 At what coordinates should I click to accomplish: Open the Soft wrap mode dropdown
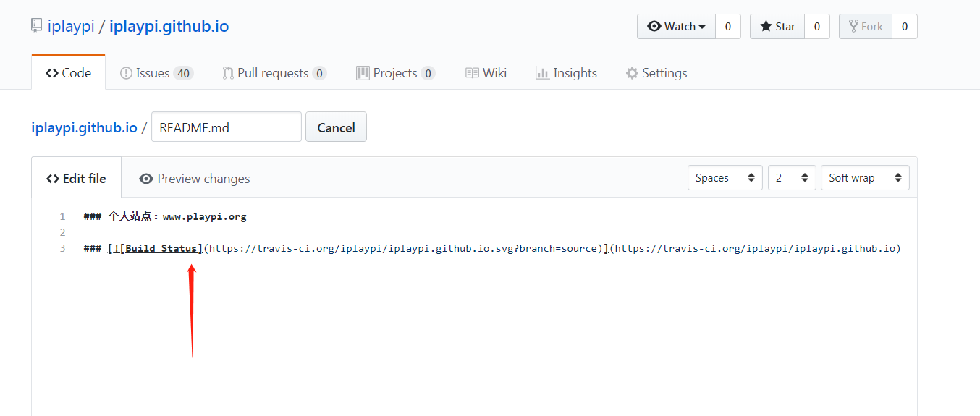(865, 177)
